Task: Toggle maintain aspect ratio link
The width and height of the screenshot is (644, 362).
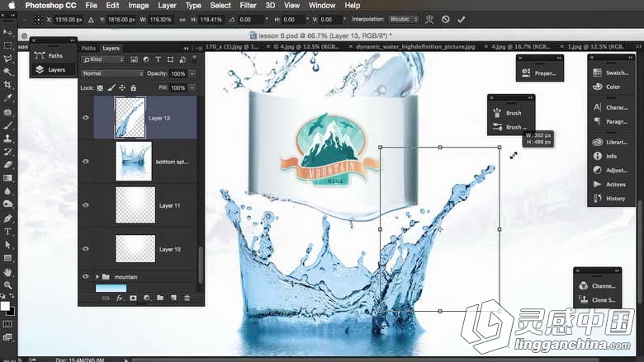Action: point(182,19)
